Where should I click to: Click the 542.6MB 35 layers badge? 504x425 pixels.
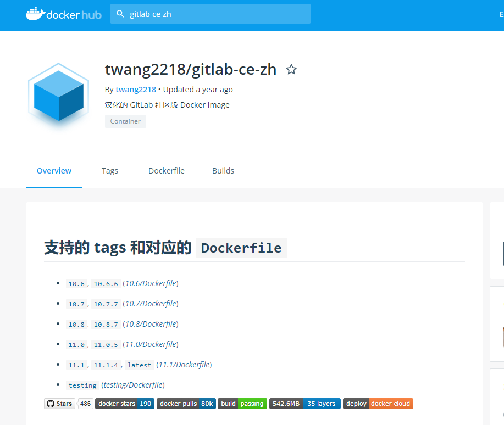click(x=304, y=404)
